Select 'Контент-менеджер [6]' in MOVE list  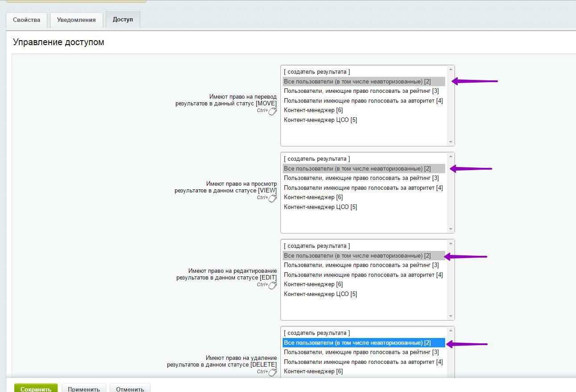coord(364,110)
